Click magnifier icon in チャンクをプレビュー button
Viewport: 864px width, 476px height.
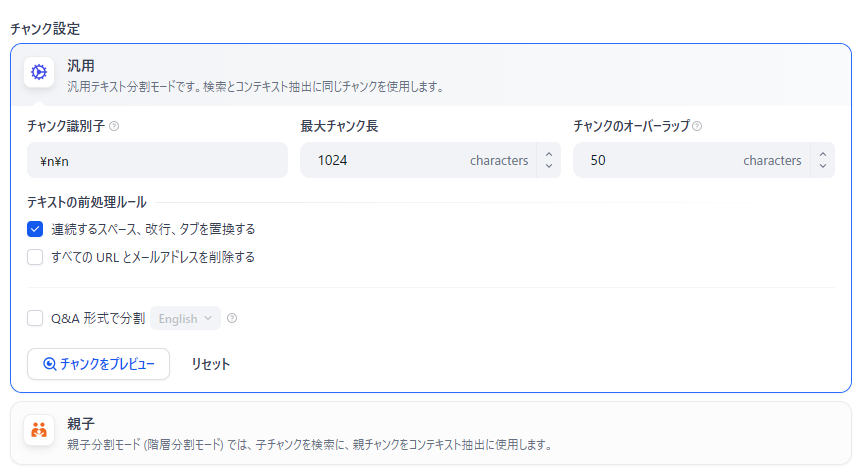tap(50, 364)
